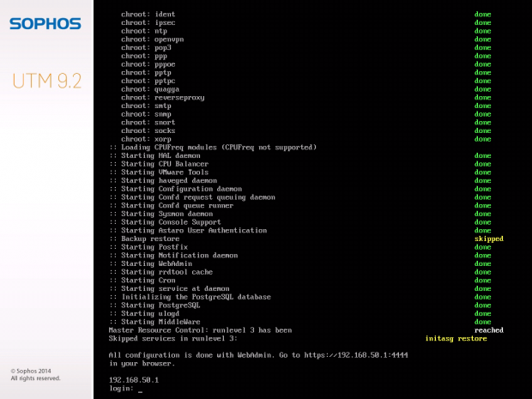The height and width of the screenshot is (399, 532).
Task: Click 'in your browser.' line
Action: 142,363
